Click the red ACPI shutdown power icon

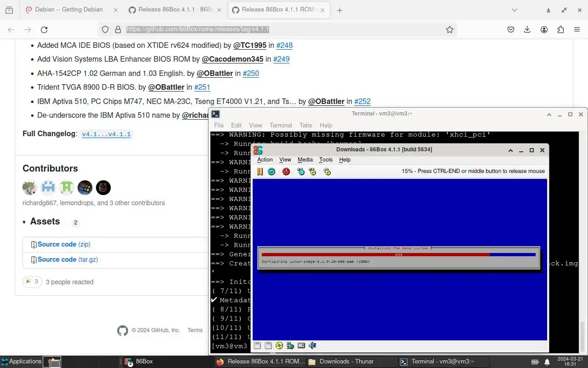pos(286,172)
